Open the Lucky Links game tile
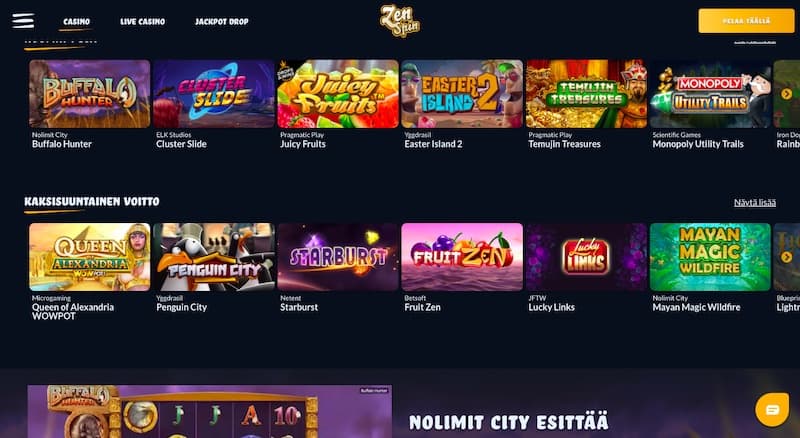 click(x=586, y=257)
